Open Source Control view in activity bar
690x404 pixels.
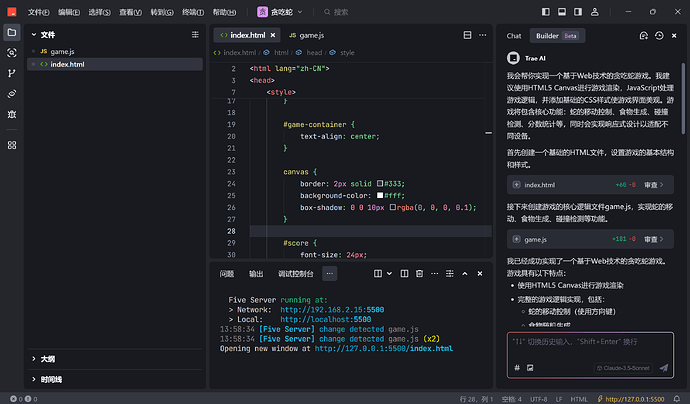[12, 73]
